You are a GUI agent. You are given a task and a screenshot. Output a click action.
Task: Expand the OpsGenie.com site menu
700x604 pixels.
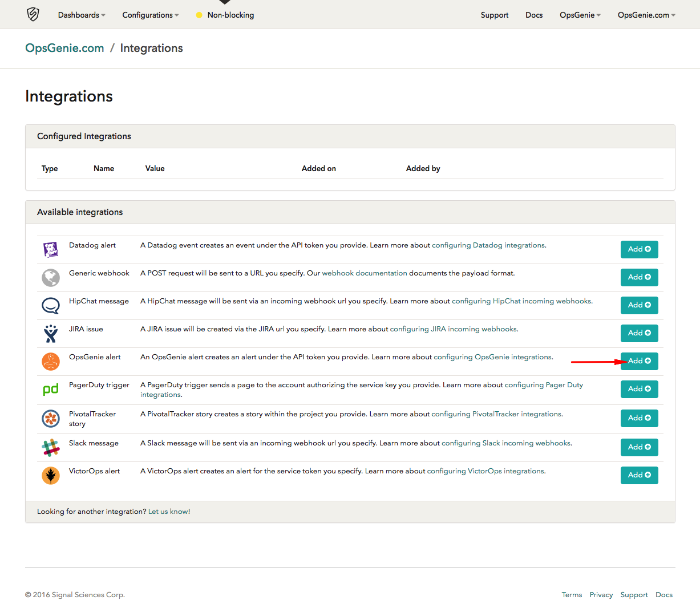(x=646, y=15)
